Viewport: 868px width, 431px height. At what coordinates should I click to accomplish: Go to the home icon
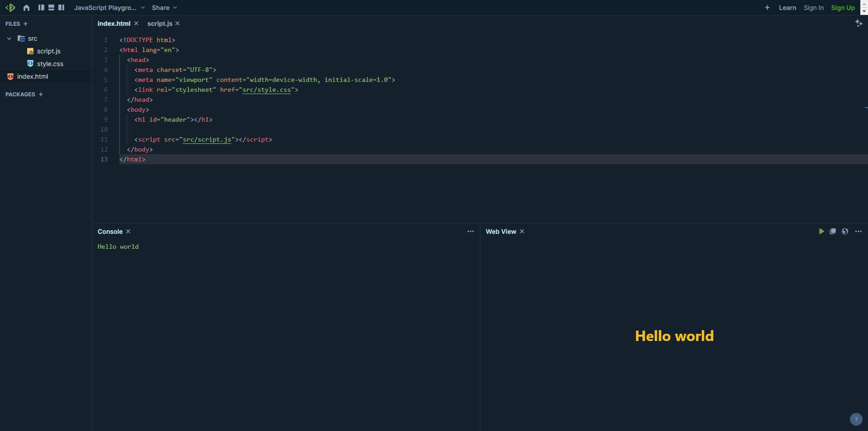(26, 8)
